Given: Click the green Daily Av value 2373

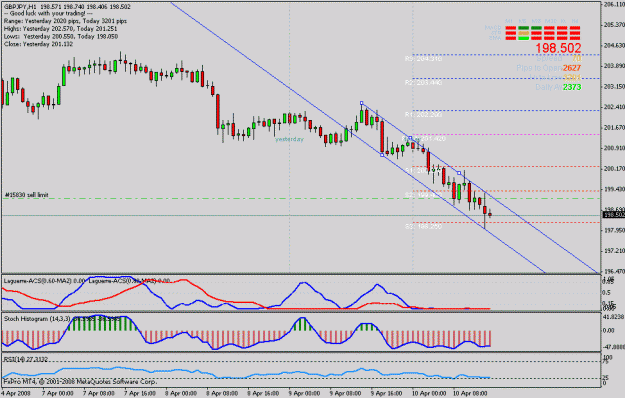Looking at the screenshot, I should (x=572, y=87).
